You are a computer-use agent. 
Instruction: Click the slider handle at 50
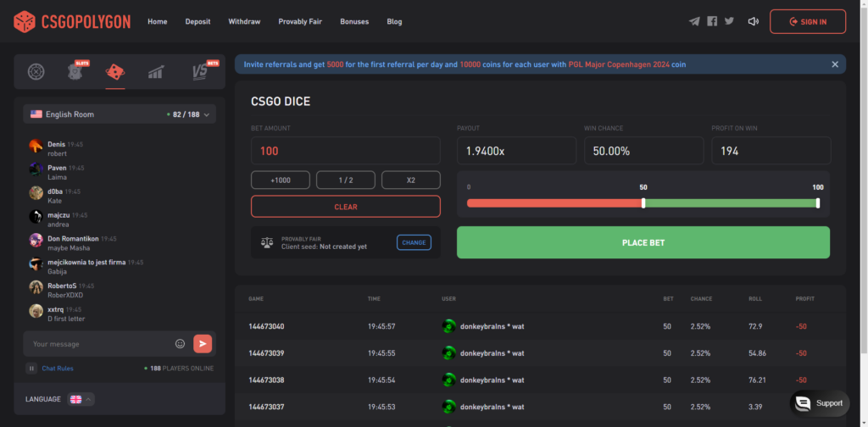click(x=643, y=203)
